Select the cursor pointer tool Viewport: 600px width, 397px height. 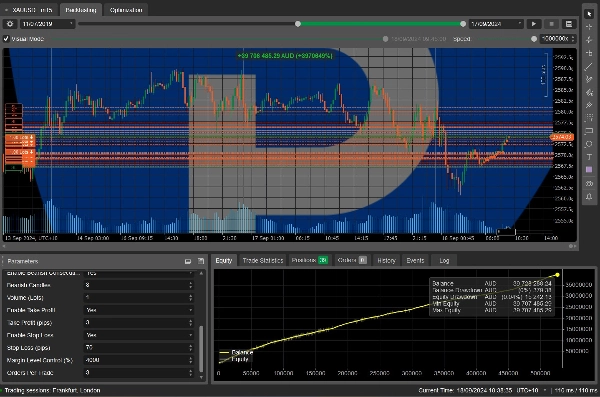pyautogui.click(x=589, y=14)
